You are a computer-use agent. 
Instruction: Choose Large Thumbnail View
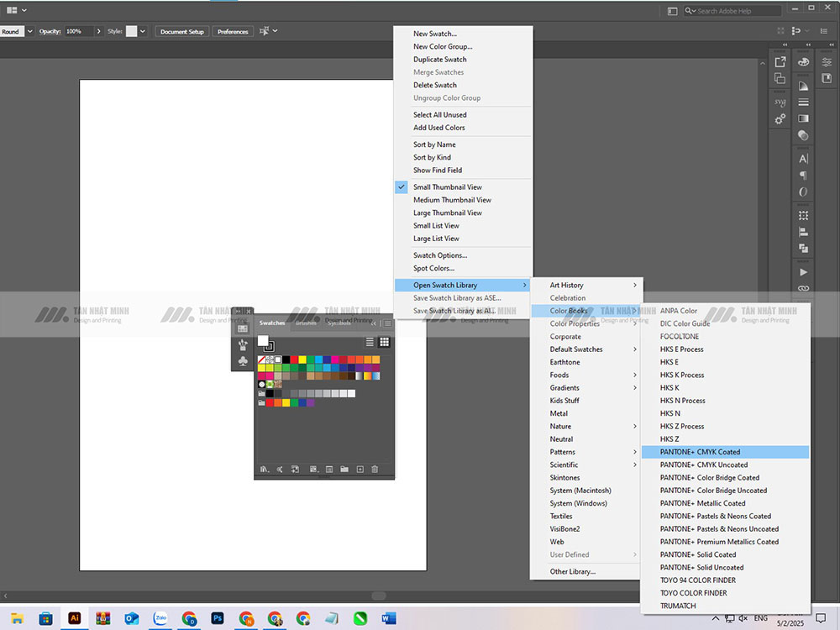(x=464, y=213)
